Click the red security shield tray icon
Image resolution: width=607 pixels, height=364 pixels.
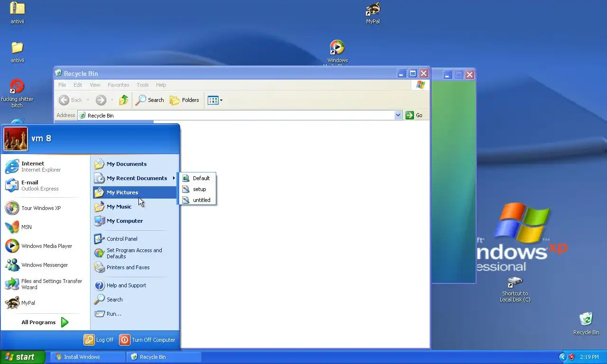coord(571,357)
